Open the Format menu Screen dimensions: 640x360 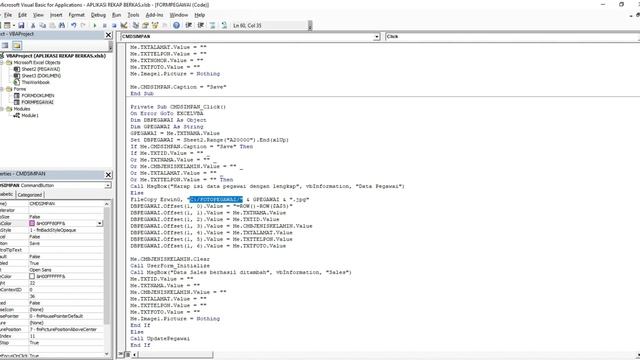click(77, 15)
